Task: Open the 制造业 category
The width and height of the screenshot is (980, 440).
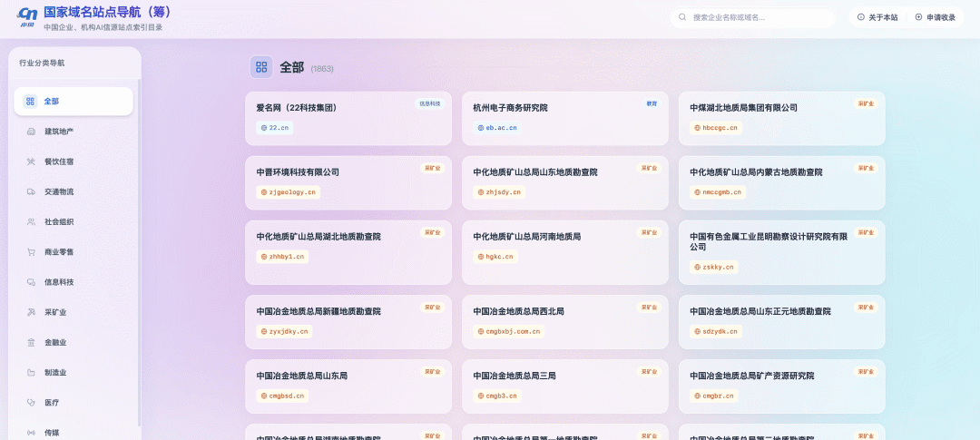Action: [x=73, y=373]
